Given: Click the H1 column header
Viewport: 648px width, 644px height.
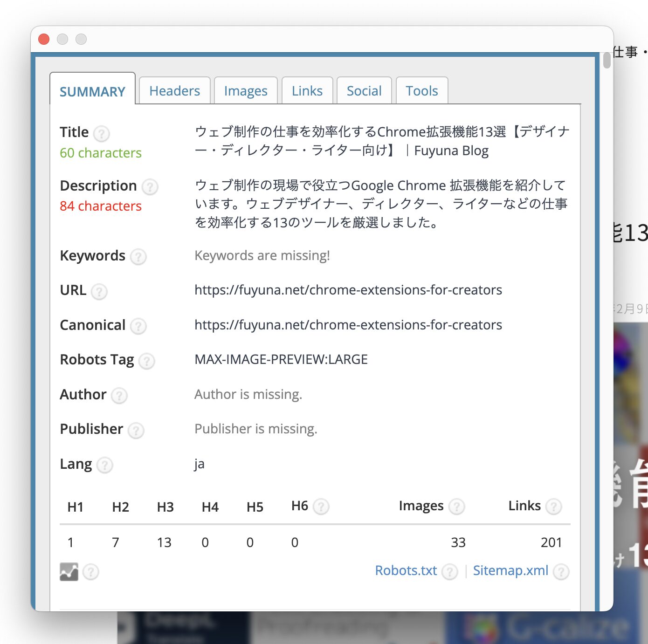Looking at the screenshot, I should [x=76, y=507].
